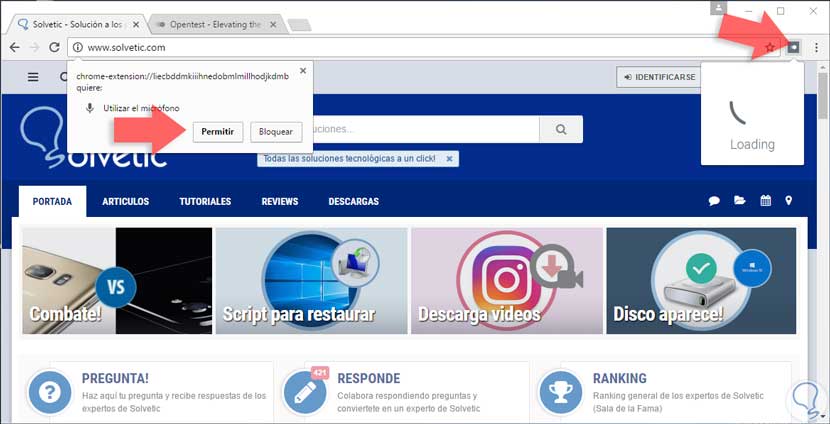Open the DESCARGAS tab
Viewport: 830px width, 424px height.
coord(354,202)
